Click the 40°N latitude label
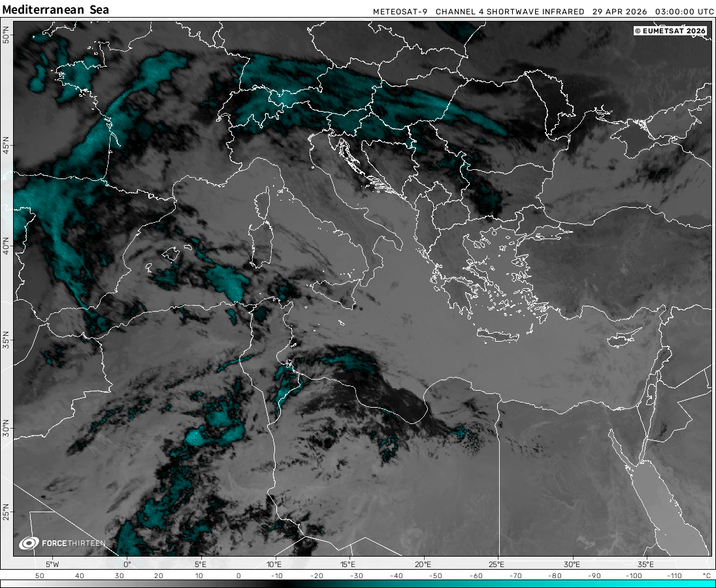 pyautogui.click(x=7, y=248)
